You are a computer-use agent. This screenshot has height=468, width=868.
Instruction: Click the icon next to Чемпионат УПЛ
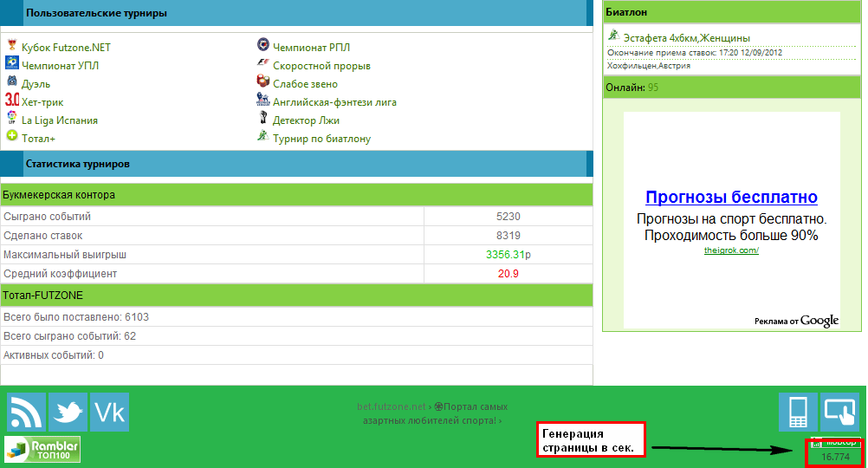pos(11,62)
